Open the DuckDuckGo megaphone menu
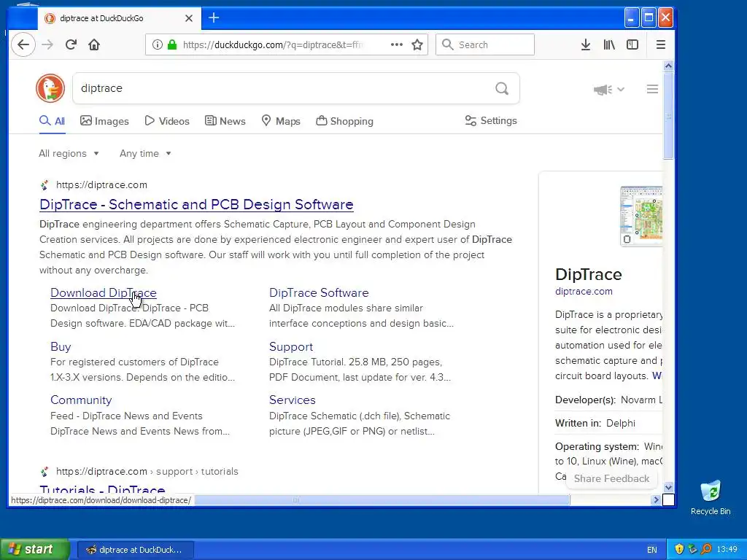Screen dimensions: 747x560 [x=608, y=89]
